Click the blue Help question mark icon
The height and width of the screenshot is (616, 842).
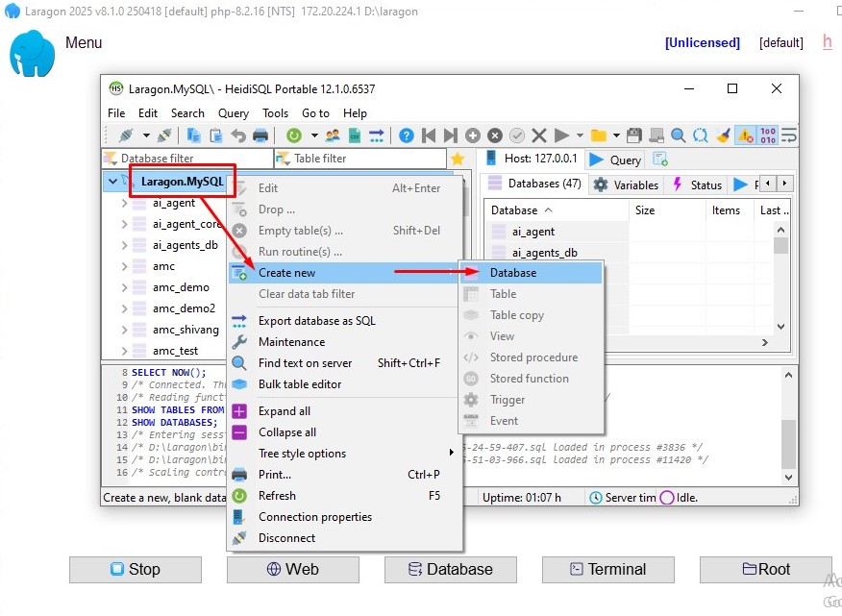(407, 136)
